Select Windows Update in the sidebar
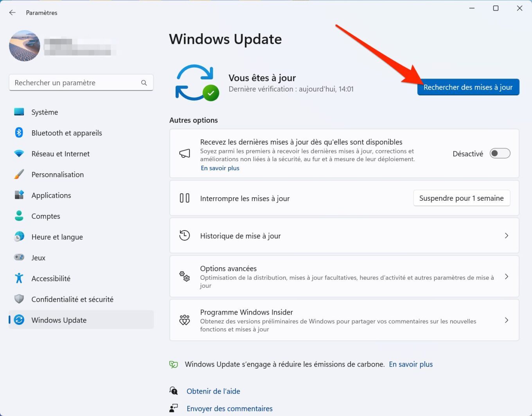The height and width of the screenshot is (416, 532). pyautogui.click(x=81, y=320)
